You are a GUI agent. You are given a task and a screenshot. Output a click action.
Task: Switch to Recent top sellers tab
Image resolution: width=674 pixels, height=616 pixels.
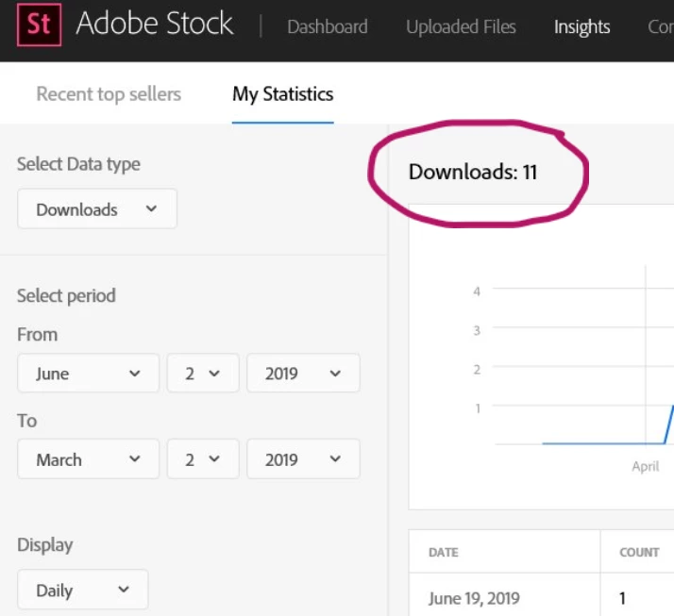pyautogui.click(x=109, y=94)
